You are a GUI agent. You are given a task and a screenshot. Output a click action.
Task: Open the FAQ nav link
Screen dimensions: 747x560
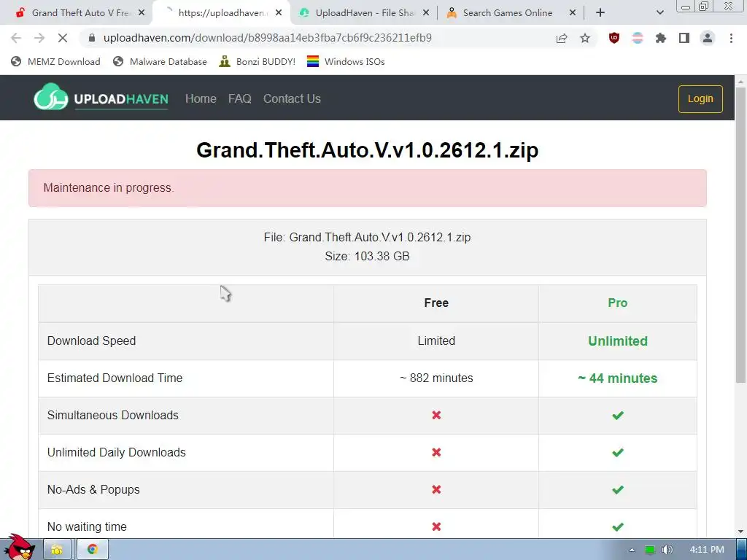[x=239, y=98]
